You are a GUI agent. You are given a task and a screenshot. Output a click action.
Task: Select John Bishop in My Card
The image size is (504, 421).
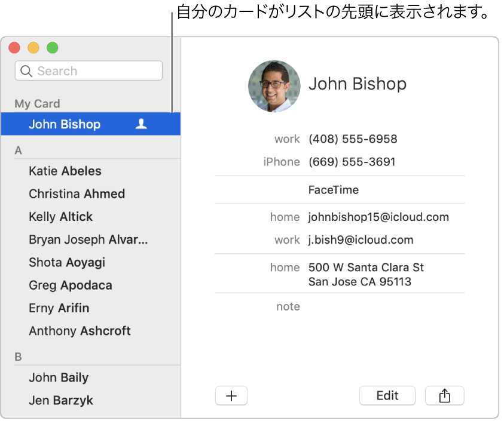tap(91, 124)
